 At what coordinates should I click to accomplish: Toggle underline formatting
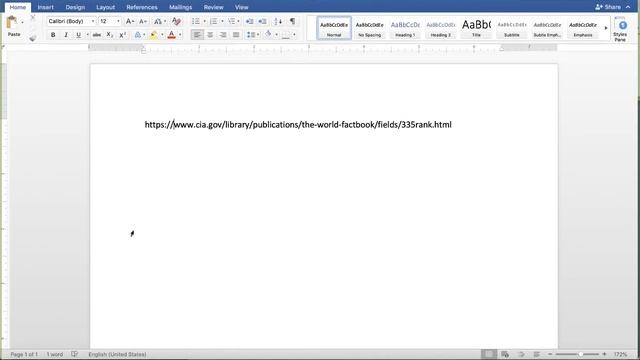pyautogui.click(x=78, y=35)
